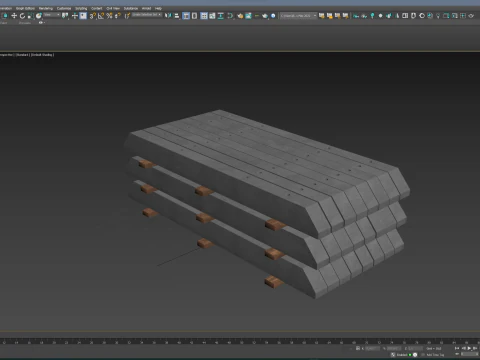Screen dimensions: 480x360
Task: Open the Named Selection Sets dropdown
Action: [x=147, y=15]
